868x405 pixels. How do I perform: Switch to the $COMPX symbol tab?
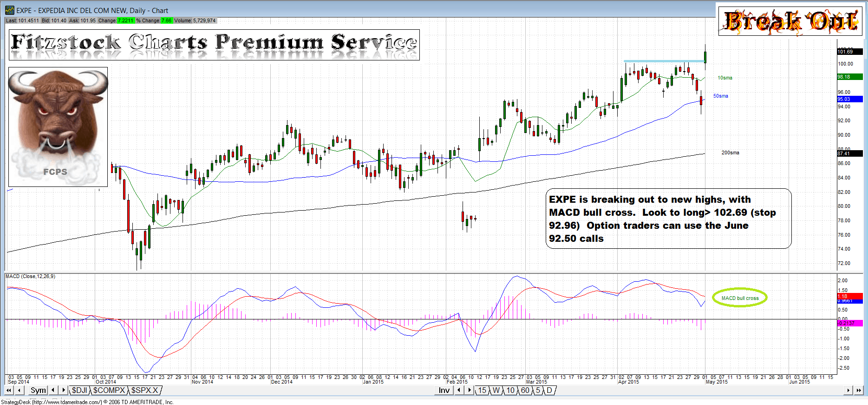point(109,391)
